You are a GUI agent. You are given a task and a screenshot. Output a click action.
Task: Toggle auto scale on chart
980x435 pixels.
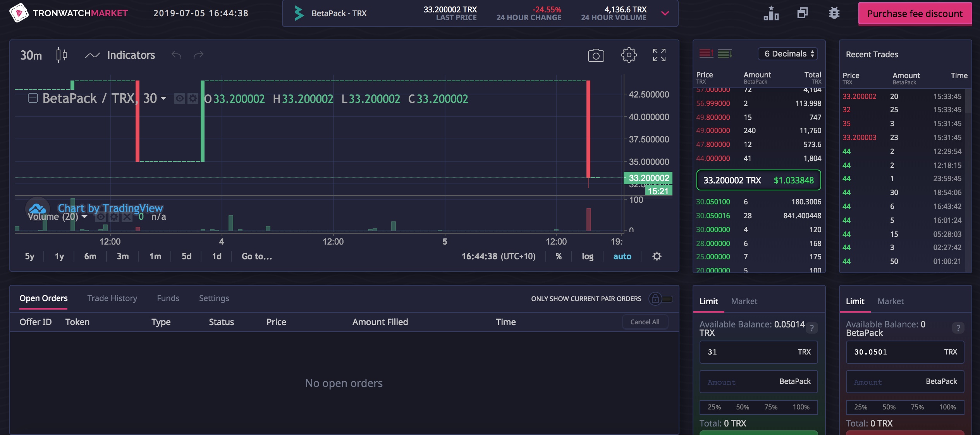tap(622, 256)
